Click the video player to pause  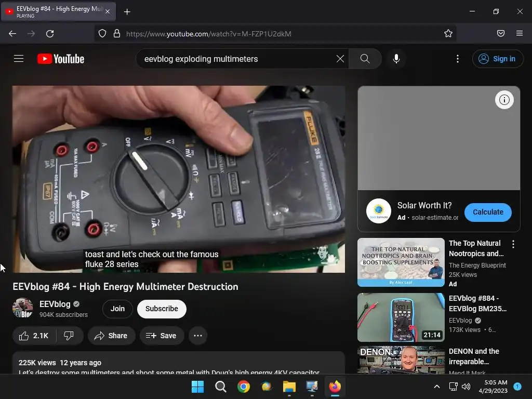179,179
